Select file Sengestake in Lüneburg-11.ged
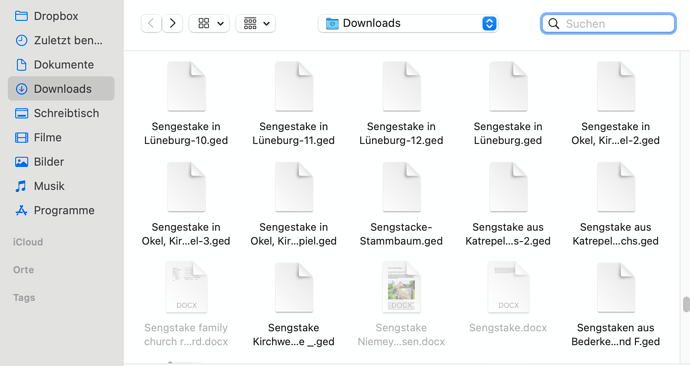 tap(294, 104)
